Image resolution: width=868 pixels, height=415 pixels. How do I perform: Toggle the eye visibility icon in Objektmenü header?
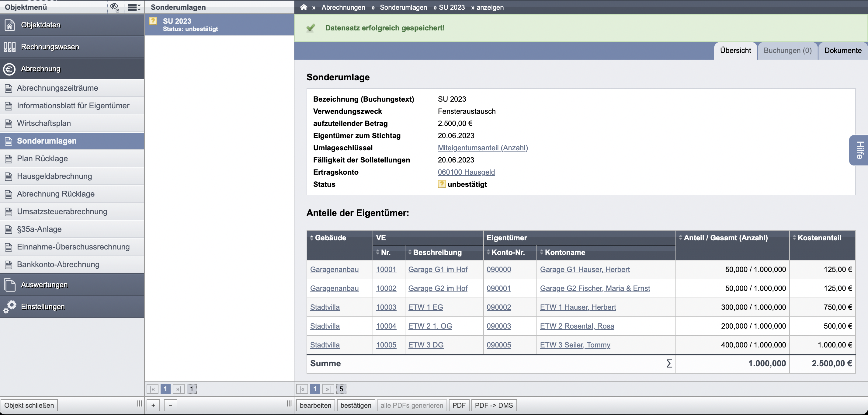tap(115, 7)
